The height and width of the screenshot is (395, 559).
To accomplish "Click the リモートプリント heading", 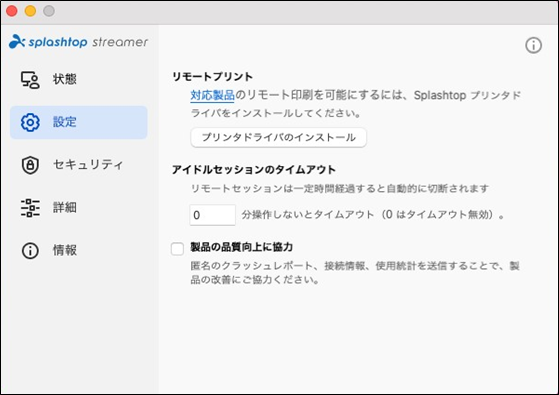I will point(212,76).
